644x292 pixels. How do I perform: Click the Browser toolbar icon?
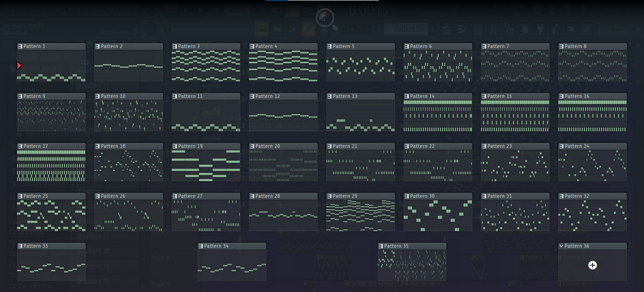pos(524,29)
